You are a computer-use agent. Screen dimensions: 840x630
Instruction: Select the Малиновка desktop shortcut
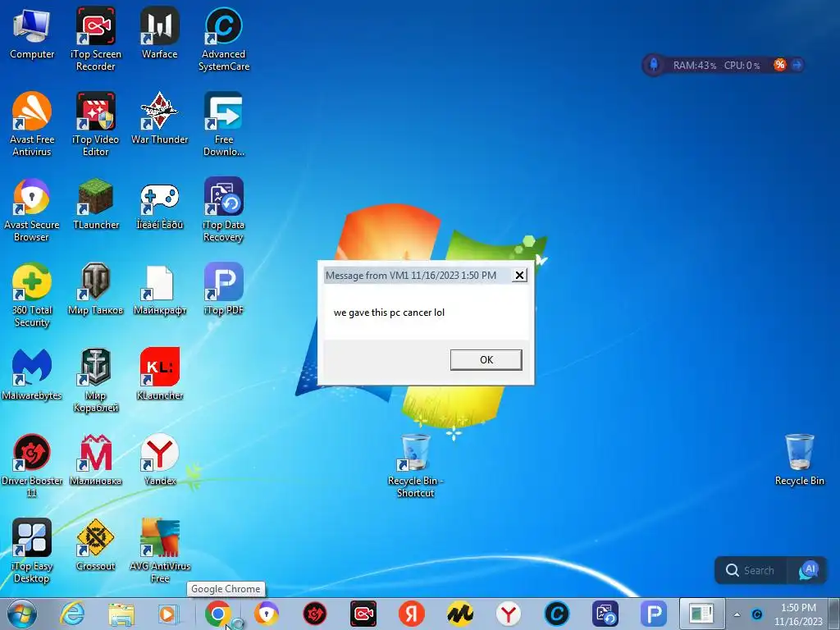[95, 459]
